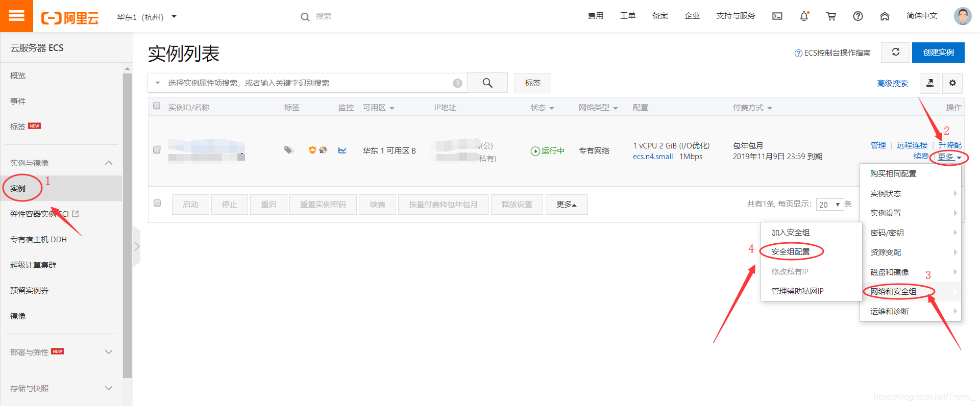Click the Alibaba Cloud logo
Screen dimensions: 980x406
click(70, 18)
